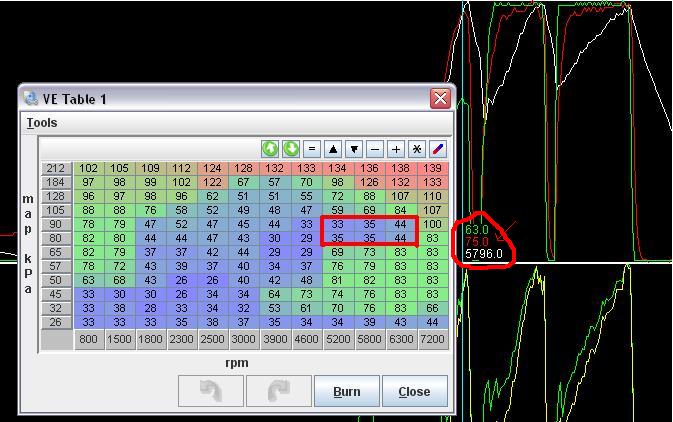Screen dimensions: 673x422
Task: Click the 1500 rpm axis bin
Action: (120, 340)
